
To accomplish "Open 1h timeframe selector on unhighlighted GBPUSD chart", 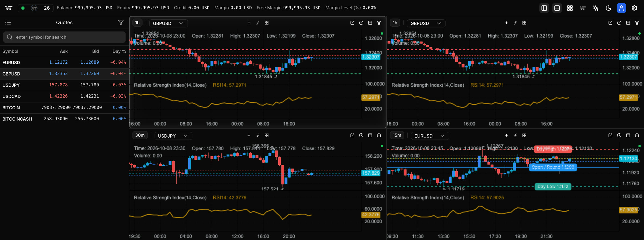I will 395,23.
